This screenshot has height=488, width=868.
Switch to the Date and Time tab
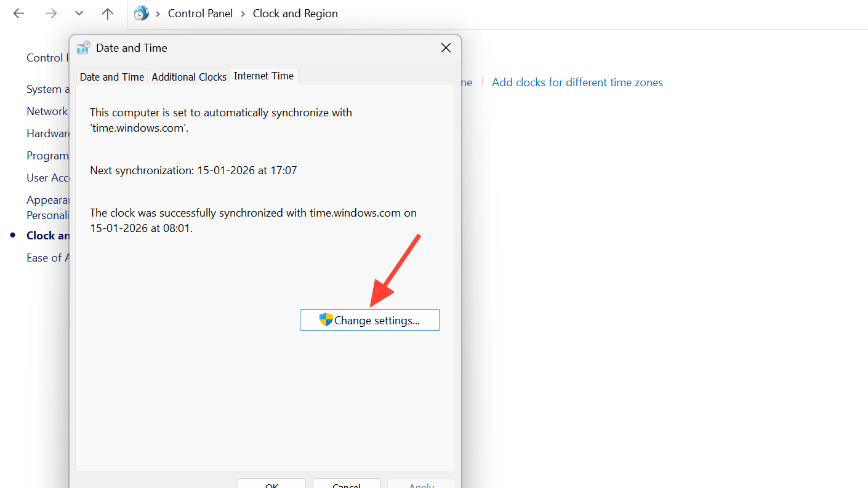tap(111, 76)
